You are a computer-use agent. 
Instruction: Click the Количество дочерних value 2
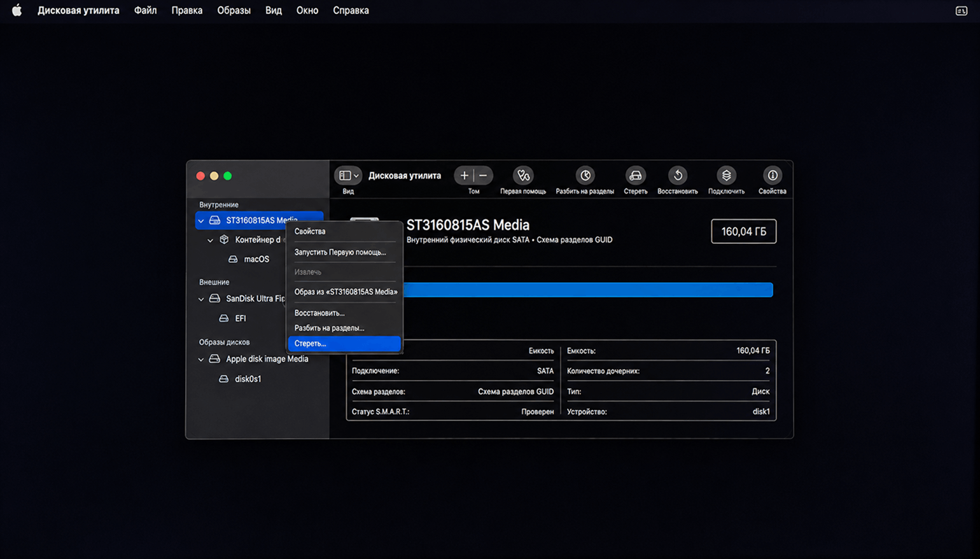pos(767,371)
